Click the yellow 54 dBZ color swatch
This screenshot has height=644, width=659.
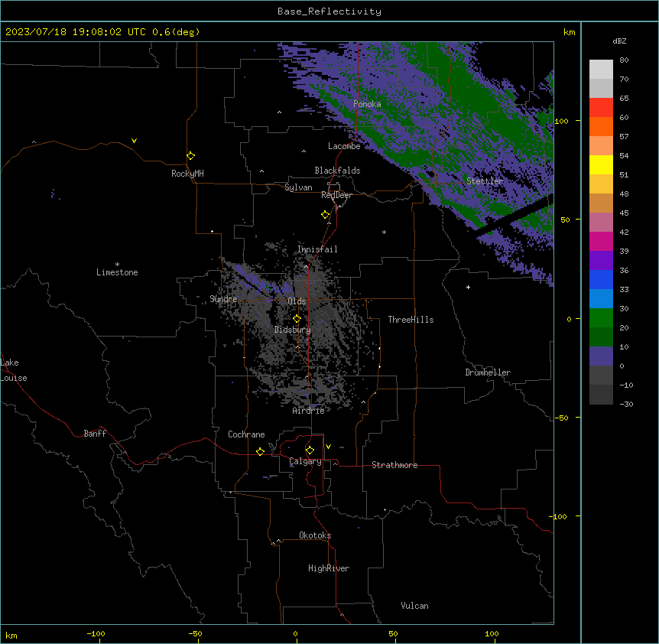point(601,164)
